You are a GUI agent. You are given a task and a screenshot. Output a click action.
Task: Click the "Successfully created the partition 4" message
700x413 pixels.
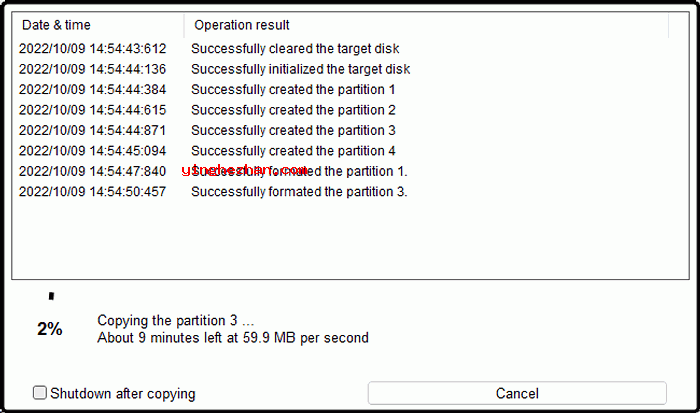(293, 151)
